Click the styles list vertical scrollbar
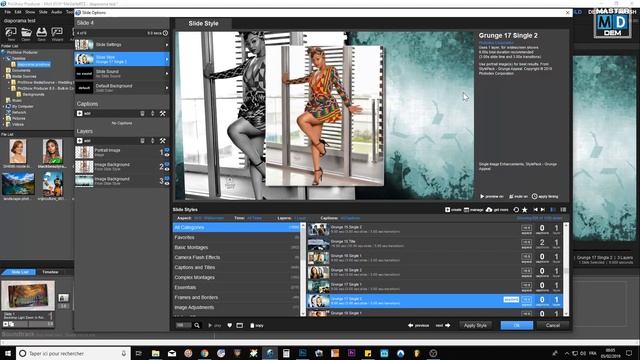Image resolution: width=640 pixels, height=360 pixels. point(566,269)
